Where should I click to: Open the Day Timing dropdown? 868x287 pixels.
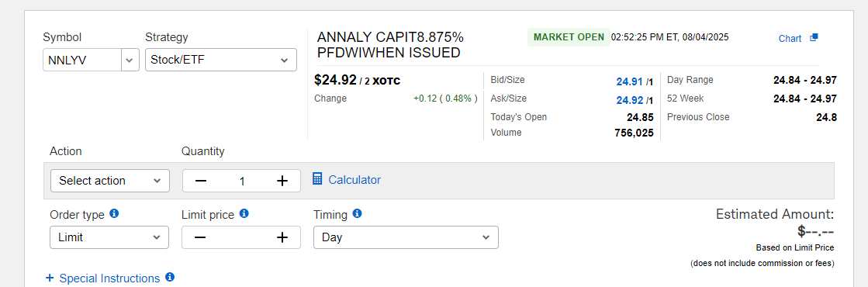pos(406,237)
